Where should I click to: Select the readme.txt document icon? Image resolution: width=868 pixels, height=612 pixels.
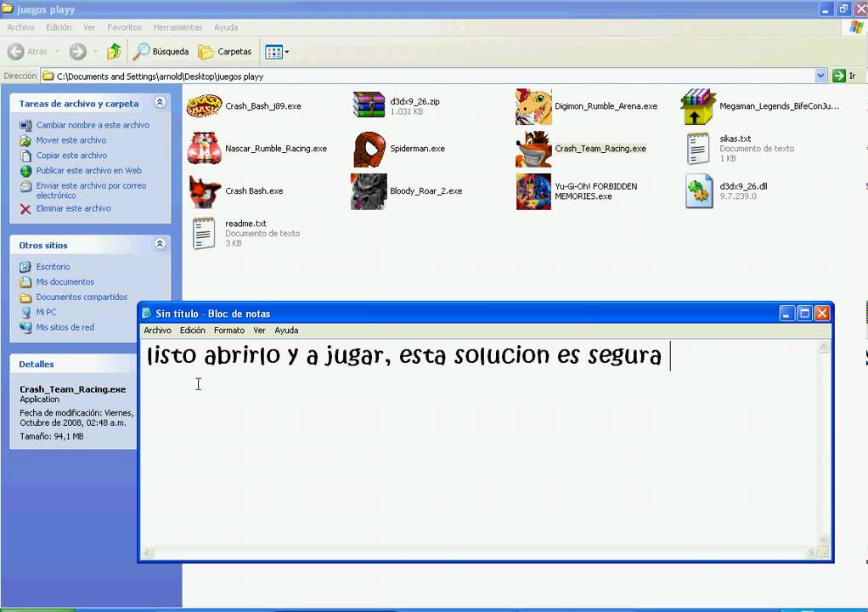[x=204, y=233]
